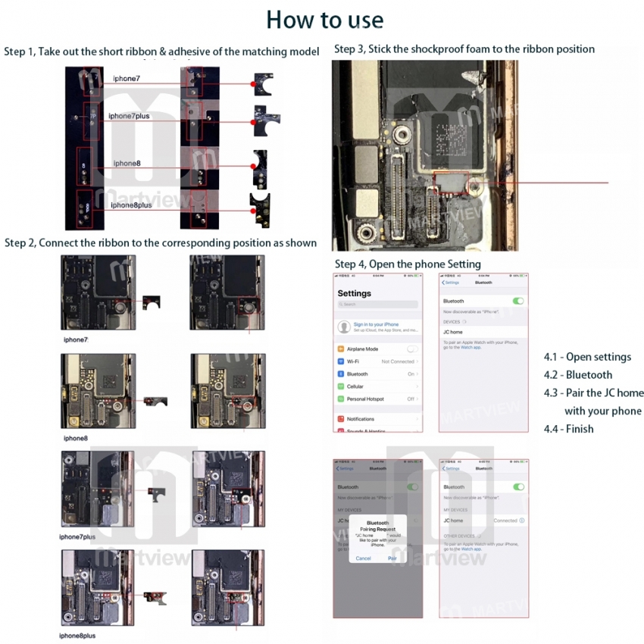Tap the green Cellular icon in Settings
The image size is (644, 644).
[340, 386]
